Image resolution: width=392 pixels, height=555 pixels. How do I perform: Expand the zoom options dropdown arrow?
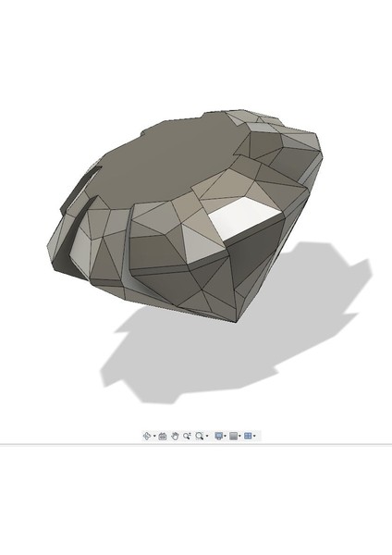(207, 436)
